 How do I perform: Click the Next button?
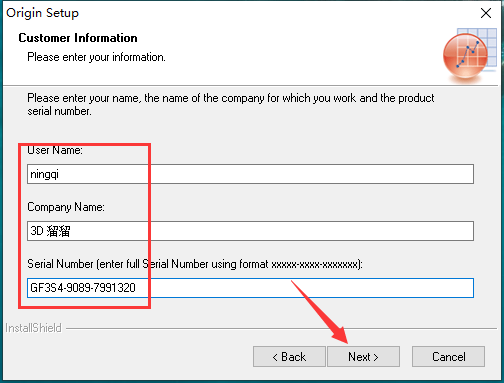[363, 357]
